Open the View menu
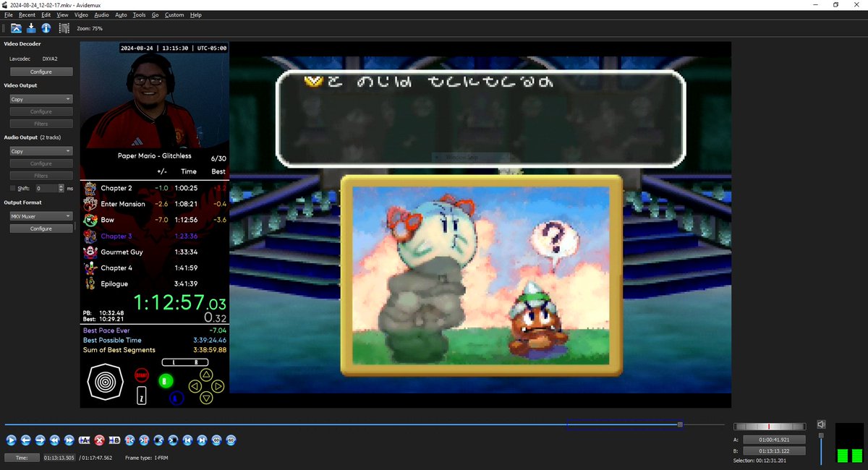This screenshot has height=470, width=868. (x=63, y=14)
